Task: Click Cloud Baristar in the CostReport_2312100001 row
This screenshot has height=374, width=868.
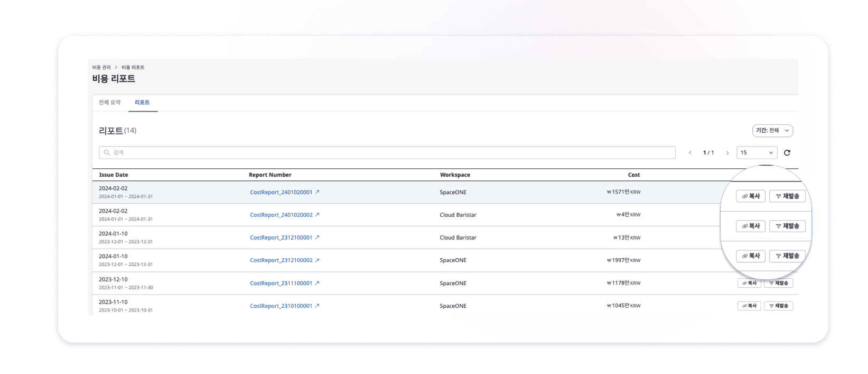Action: pyautogui.click(x=458, y=238)
